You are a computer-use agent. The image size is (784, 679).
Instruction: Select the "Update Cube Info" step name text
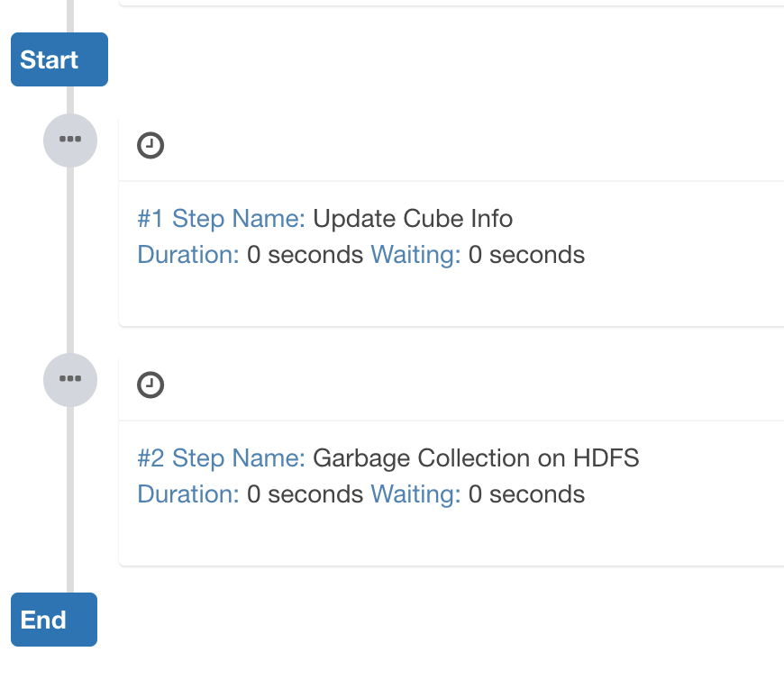(x=413, y=219)
